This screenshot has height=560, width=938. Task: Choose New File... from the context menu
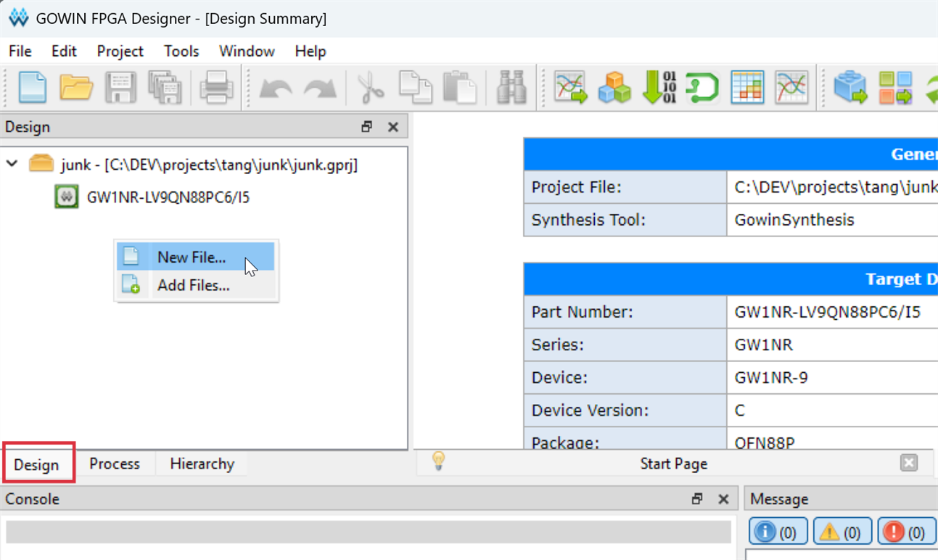tap(196, 257)
